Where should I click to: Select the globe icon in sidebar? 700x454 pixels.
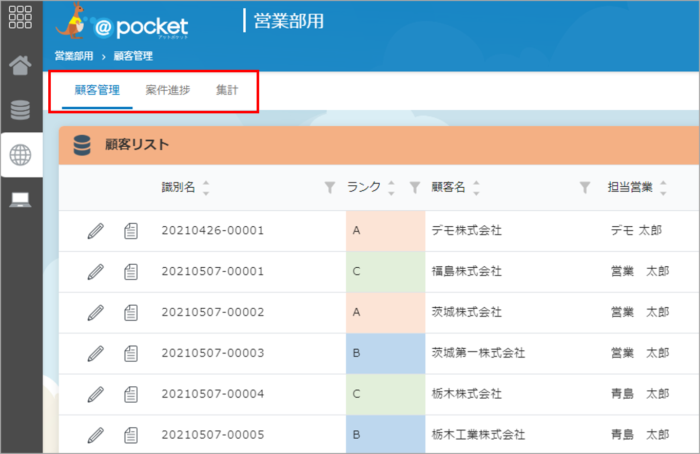21,155
